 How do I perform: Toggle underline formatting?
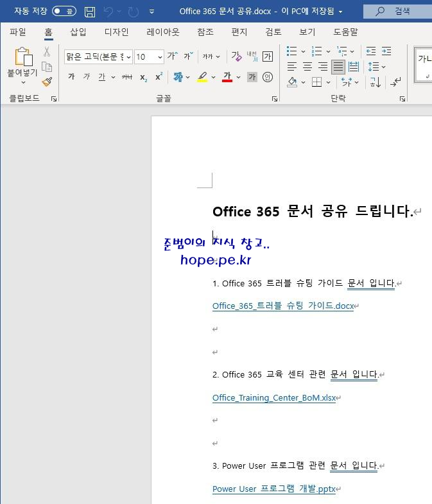point(102,77)
